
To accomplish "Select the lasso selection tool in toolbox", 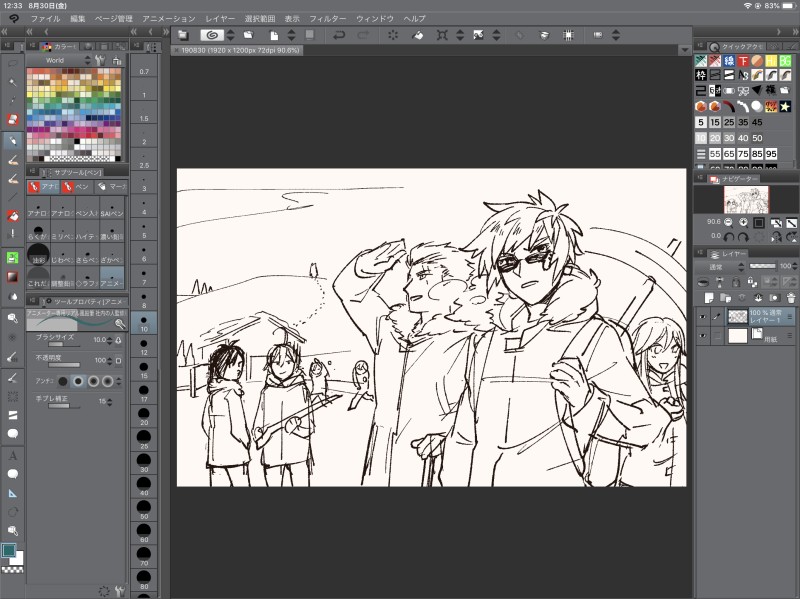I will [13, 64].
